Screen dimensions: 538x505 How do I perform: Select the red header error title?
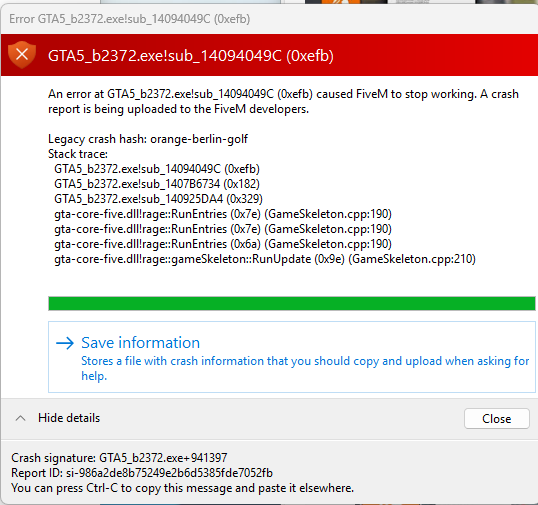coord(191,56)
